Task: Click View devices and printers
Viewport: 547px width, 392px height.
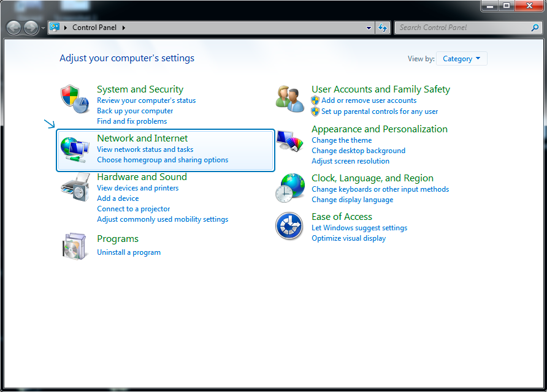Action: (138, 188)
